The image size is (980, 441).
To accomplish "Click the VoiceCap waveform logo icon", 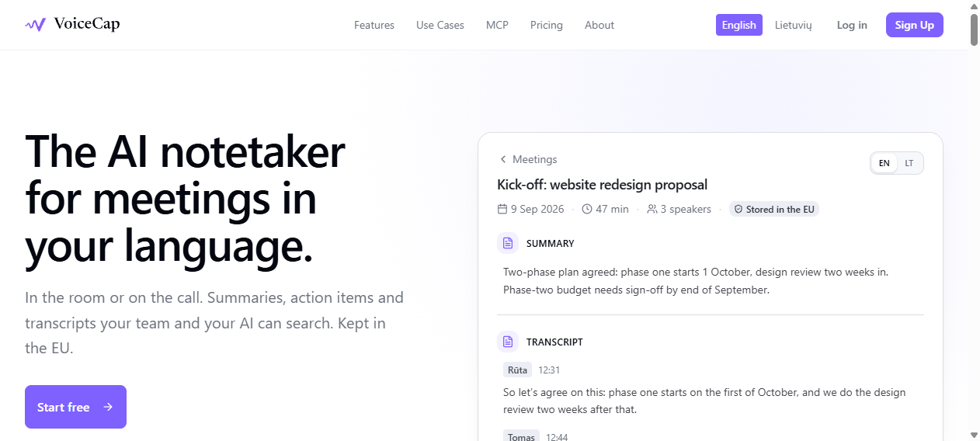I will click(x=35, y=25).
